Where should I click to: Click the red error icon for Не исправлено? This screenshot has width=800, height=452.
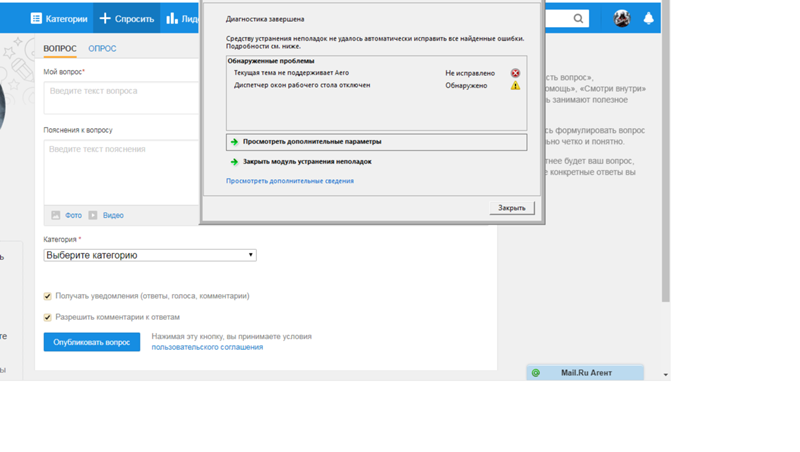(515, 73)
